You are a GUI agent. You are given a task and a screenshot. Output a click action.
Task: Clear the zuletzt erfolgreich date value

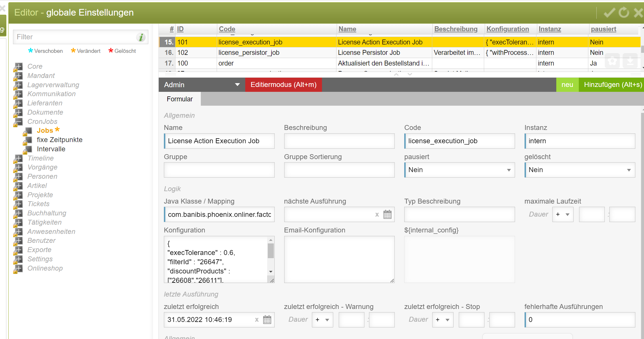click(x=257, y=320)
